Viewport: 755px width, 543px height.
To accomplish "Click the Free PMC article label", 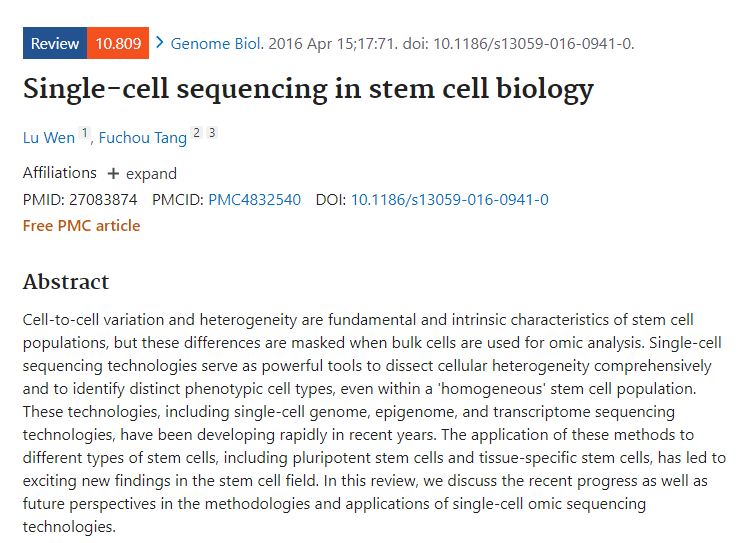I will [x=81, y=226].
